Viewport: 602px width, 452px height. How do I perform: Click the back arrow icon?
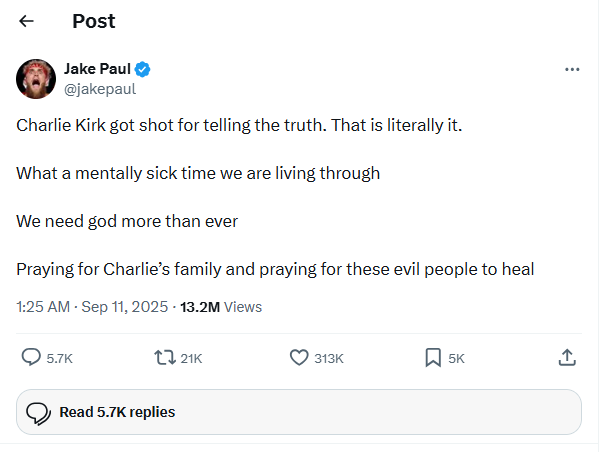[x=26, y=21]
